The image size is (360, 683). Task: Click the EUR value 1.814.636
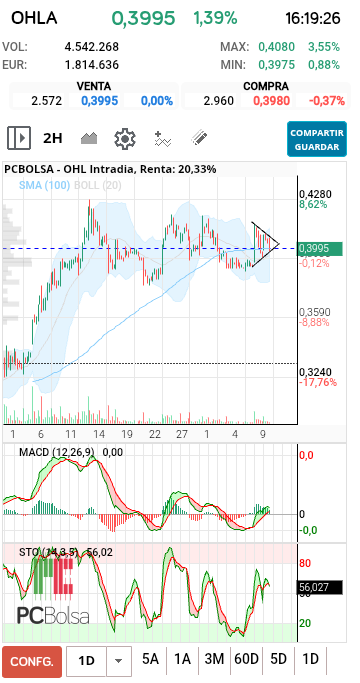[x=92, y=65]
